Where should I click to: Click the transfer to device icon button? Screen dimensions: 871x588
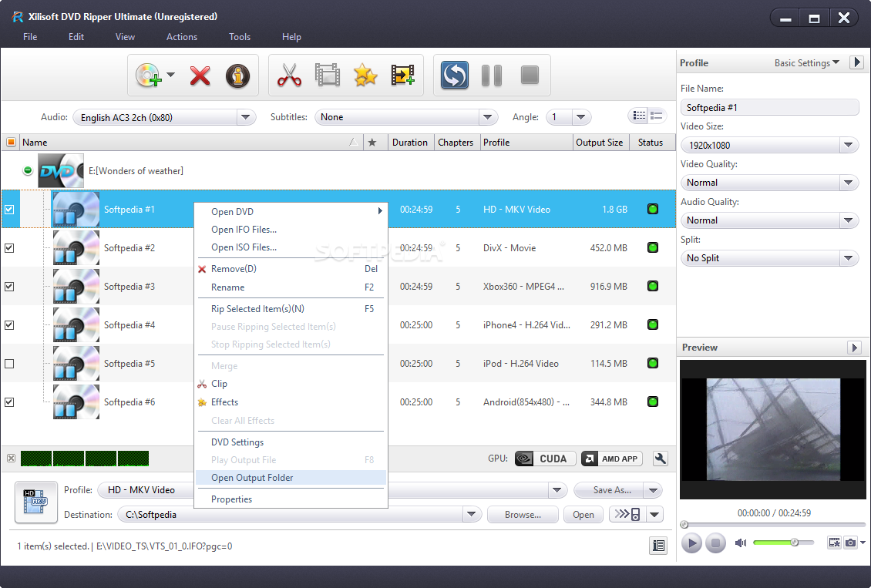(627, 514)
